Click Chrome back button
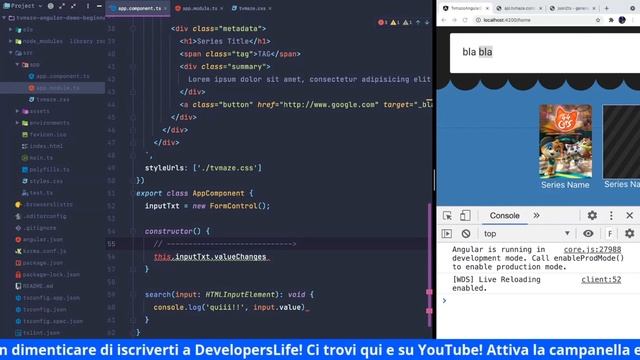Screen dimensions: 640x360 444,20
